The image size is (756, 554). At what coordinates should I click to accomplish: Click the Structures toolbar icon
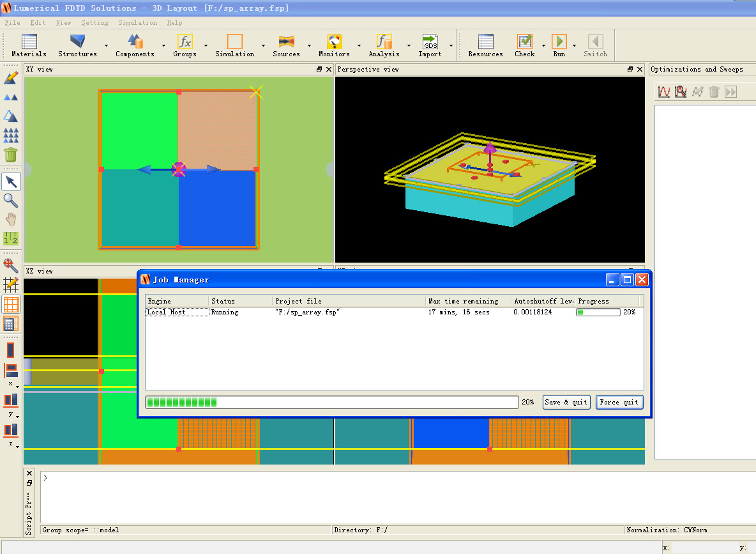point(77,42)
